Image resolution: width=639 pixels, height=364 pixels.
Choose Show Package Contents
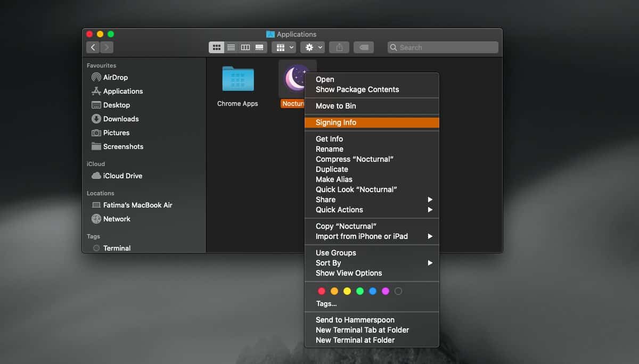(372, 89)
